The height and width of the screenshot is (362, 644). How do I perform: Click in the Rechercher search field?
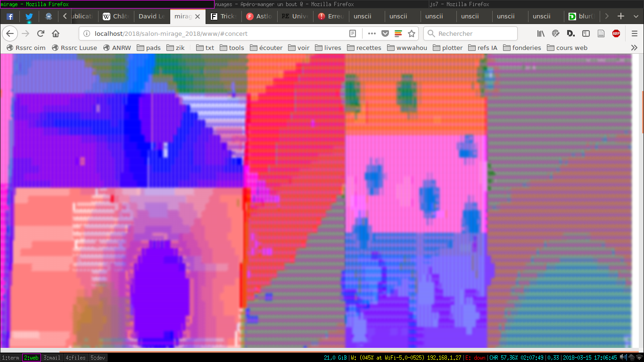coord(474,33)
